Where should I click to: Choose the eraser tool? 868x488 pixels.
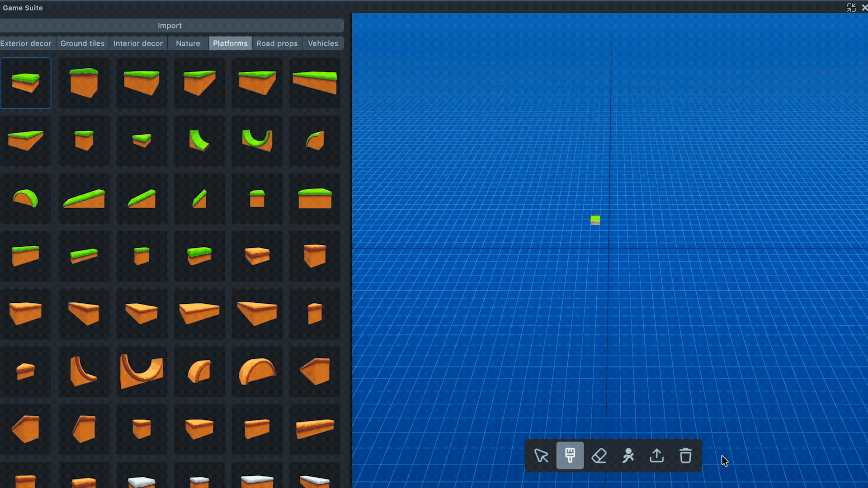pos(599,455)
